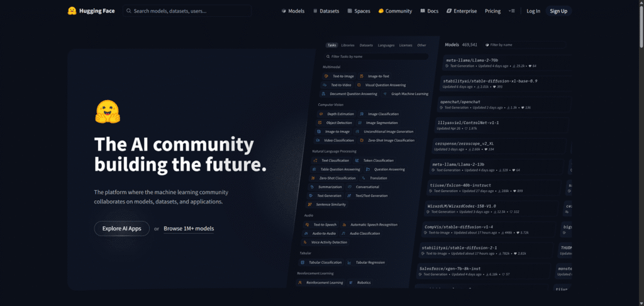The height and width of the screenshot is (306, 644).
Task: Select the Text-to-Video task chip
Action: coord(337,85)
